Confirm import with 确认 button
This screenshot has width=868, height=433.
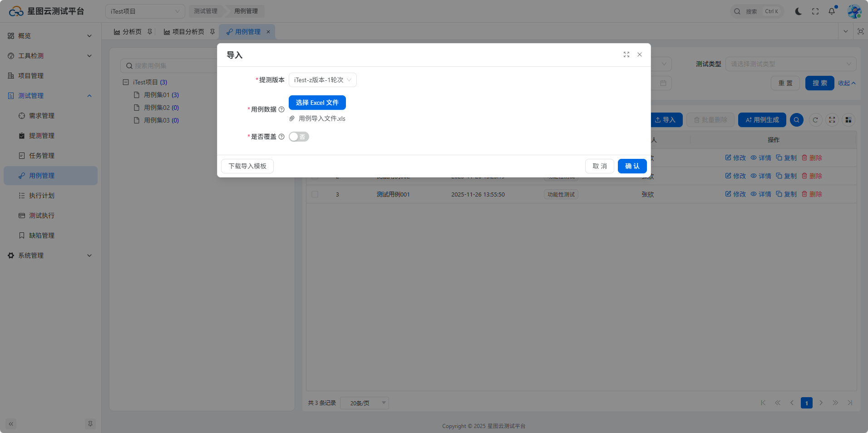click(x=632, y=166)
